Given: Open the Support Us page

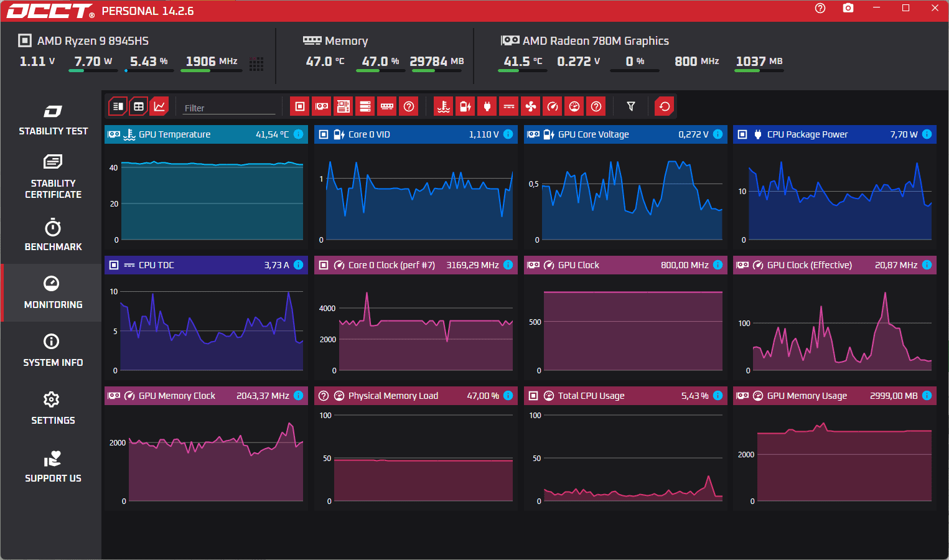Looking at the screenshot, I should click(x=53, y=466).
